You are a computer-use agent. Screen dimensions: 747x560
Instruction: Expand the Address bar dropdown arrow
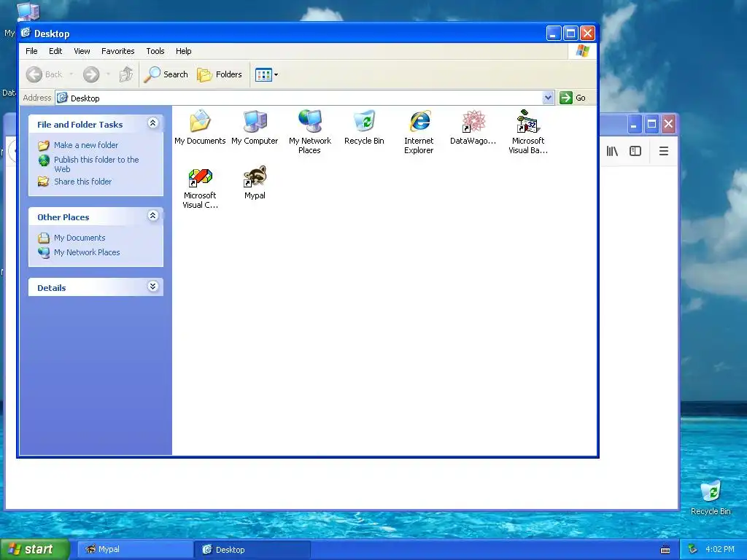coord(548,98)
